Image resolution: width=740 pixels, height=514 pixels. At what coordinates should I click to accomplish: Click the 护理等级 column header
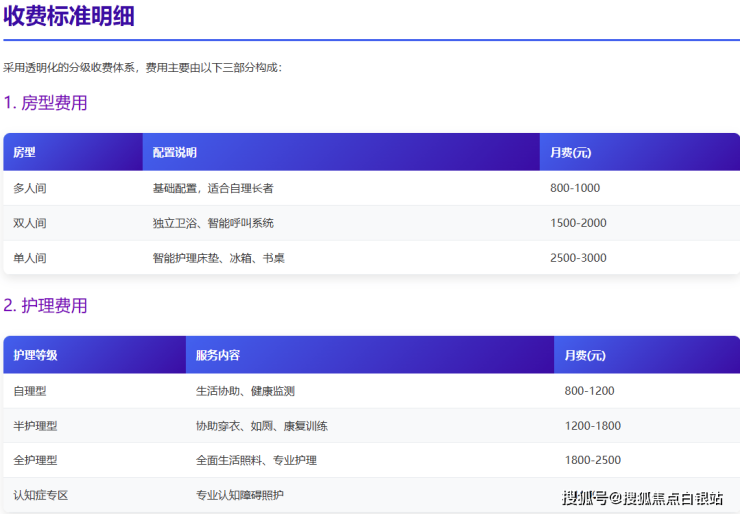(x=35, y=355)
